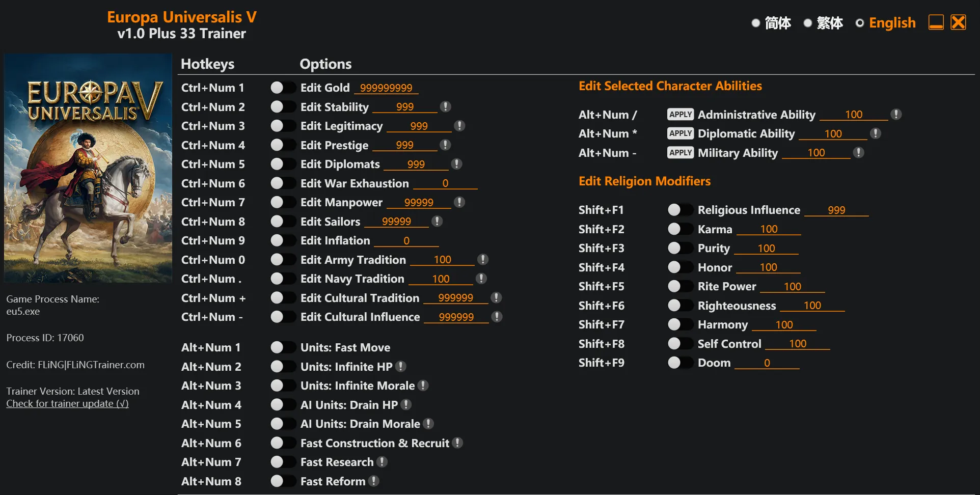Click the info icon next to Administrative Ability

(x=896, y=114)
